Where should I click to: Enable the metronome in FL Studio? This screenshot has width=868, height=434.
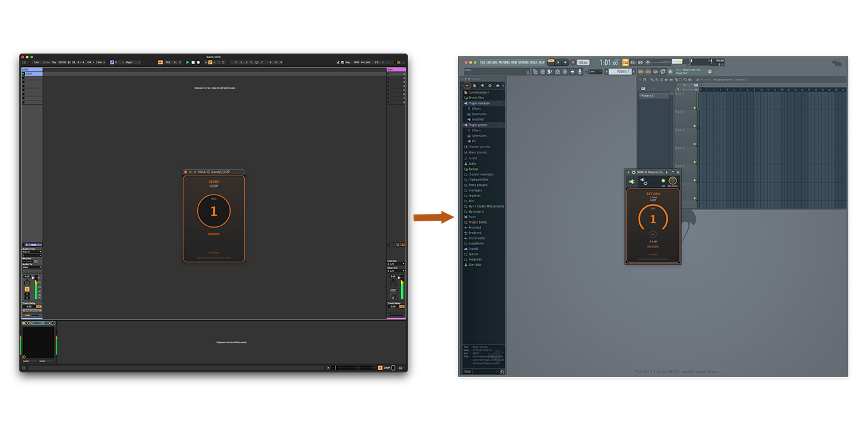point(647,63)
